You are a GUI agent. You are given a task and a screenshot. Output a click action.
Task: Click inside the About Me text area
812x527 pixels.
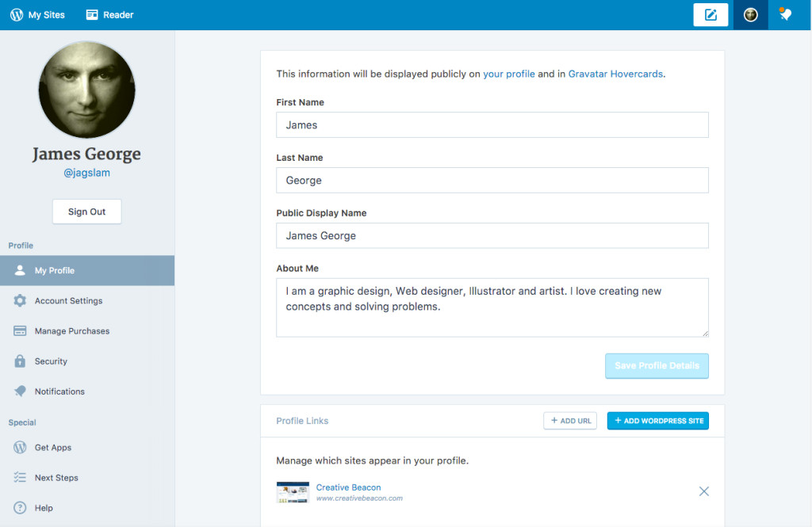click(492, 307)
